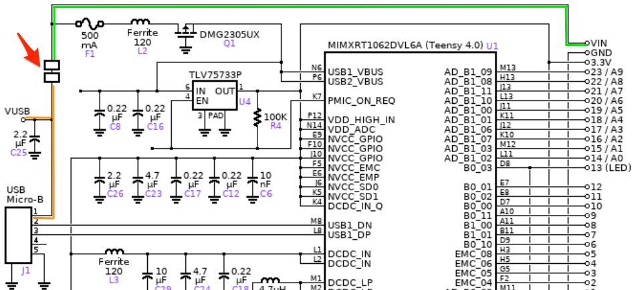Click the PMIC_ON_REQ pin label
Image resolution: width=644 pixels, height=290 pixels.
361,100
